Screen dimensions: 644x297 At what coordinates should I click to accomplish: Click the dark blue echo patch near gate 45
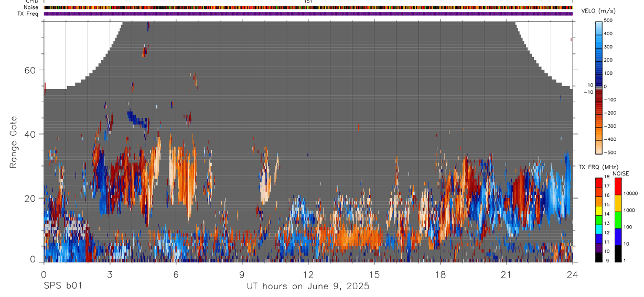click(x=138, y=119)
